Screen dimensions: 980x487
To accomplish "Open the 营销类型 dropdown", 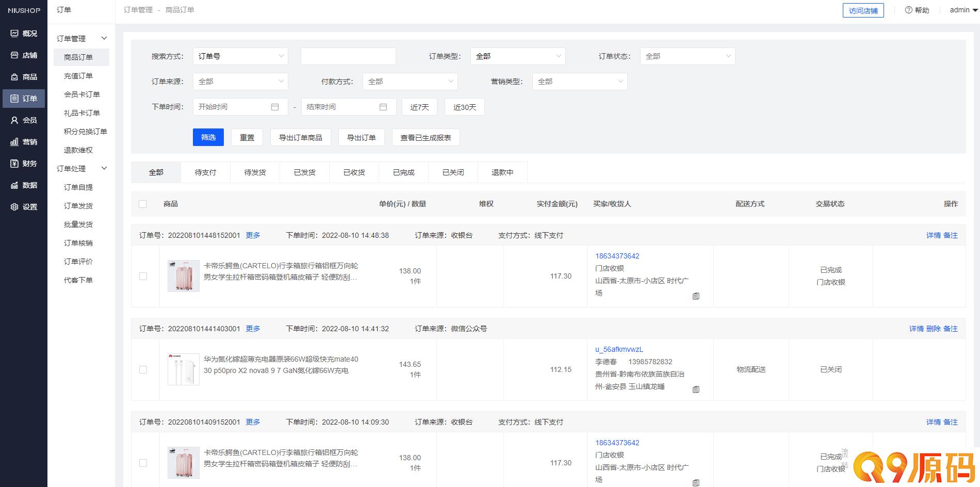I will tap(580, 82).
